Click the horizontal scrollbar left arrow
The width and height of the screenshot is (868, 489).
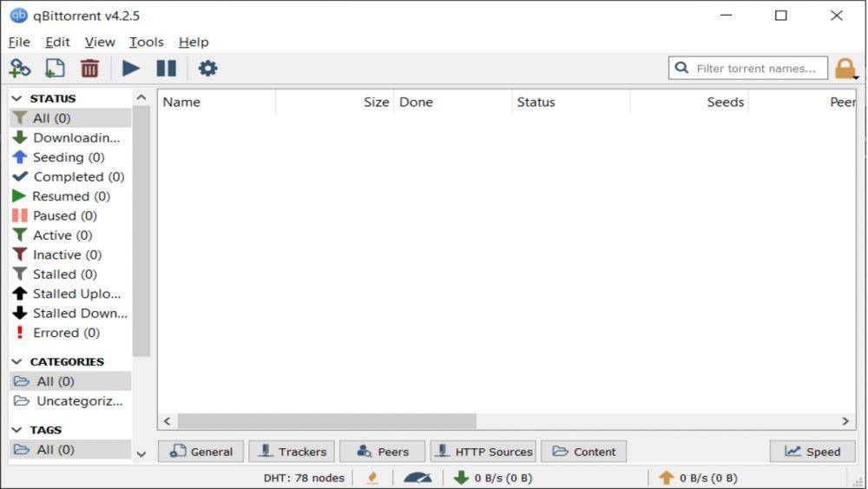tap(168, 421)
